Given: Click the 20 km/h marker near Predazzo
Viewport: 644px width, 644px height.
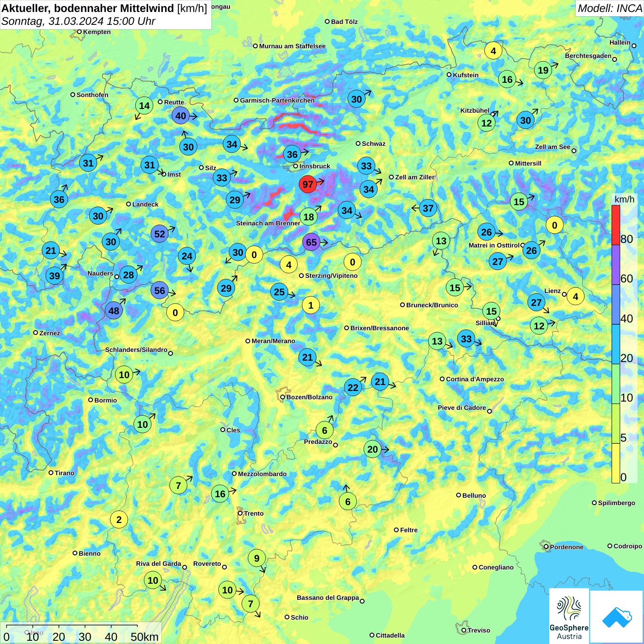Looking at the screenshot, I should tap(373, 449).
